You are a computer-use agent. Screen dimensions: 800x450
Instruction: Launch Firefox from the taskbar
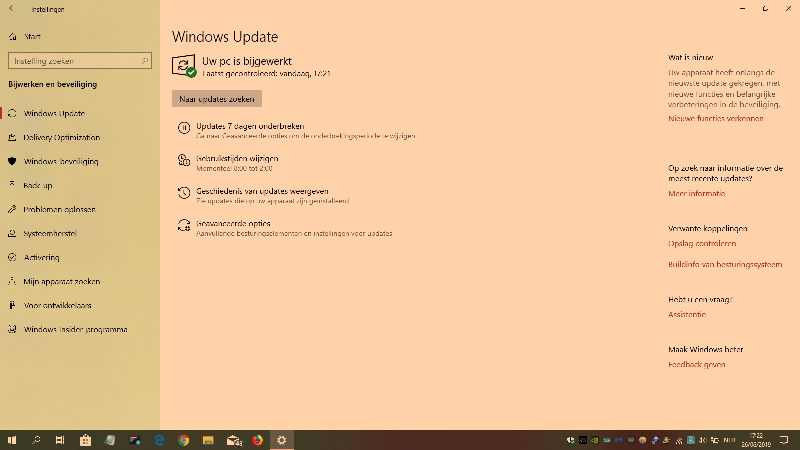[x=257, y=440]
